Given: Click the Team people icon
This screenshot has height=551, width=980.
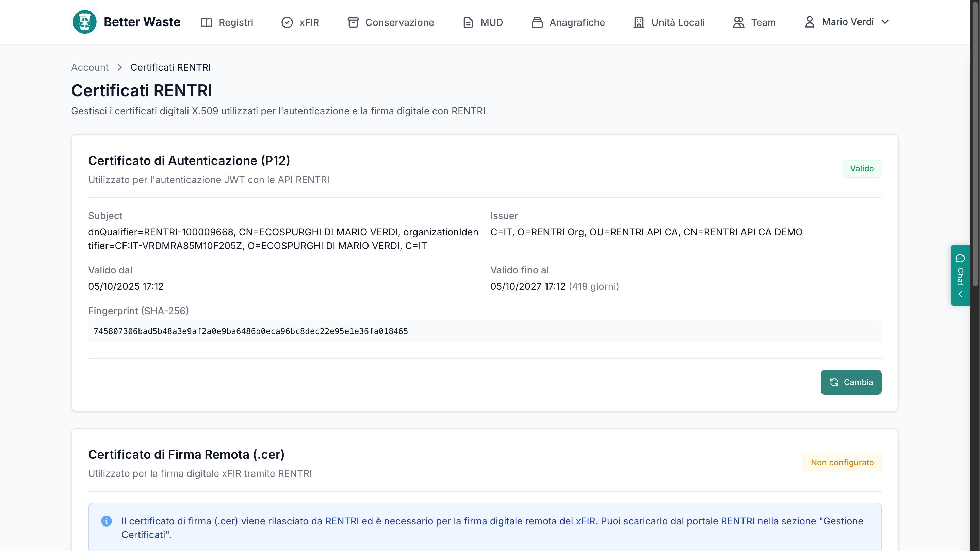Looking at the screenshot, I should [x=738, y=22].
